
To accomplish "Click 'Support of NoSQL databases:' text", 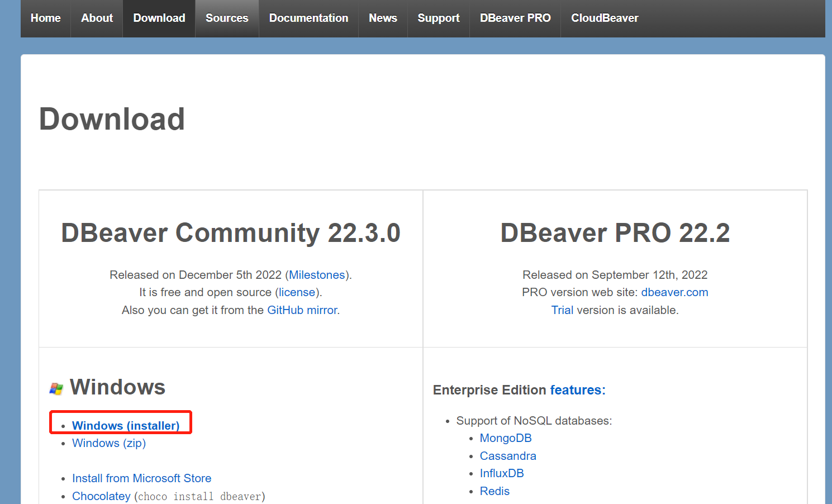I will (534, 421).
